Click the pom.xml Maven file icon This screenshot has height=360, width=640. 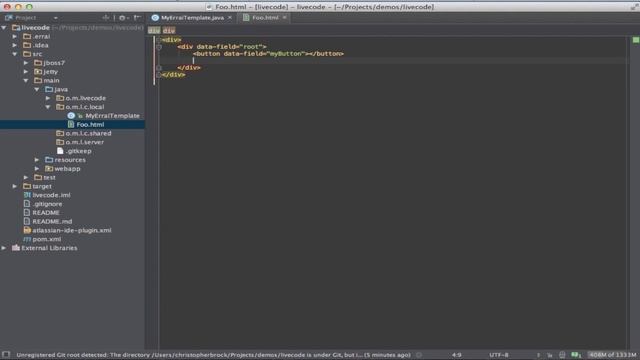coord(27,239)
